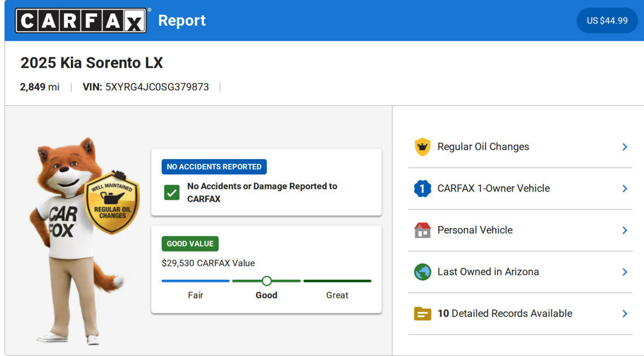Click the Well Maintained oil change shield badge
Viewport: 644px width, 356px height.
tap(112, 204)
